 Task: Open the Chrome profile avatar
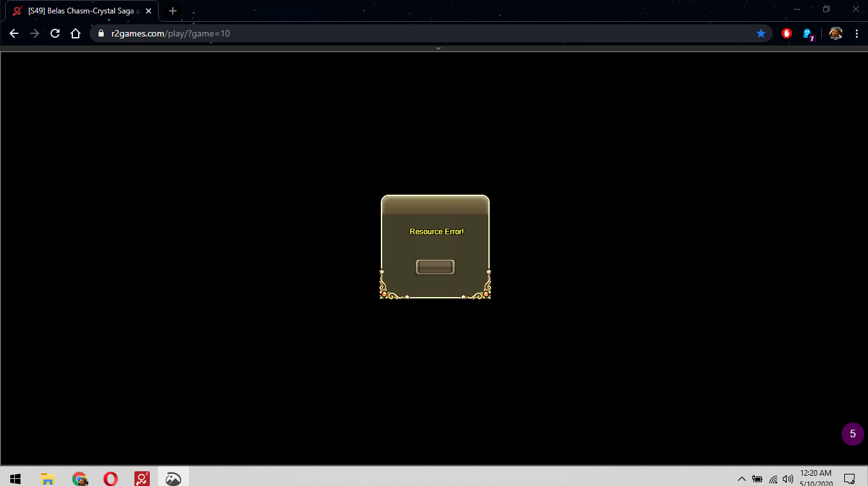835,33
